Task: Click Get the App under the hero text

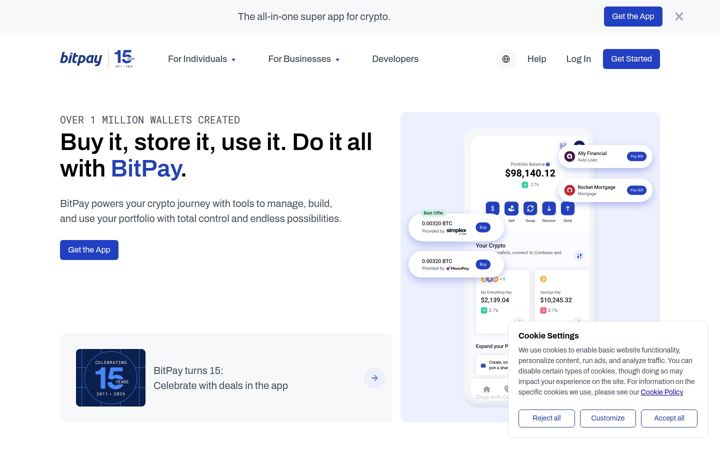Action: [89, 250]
